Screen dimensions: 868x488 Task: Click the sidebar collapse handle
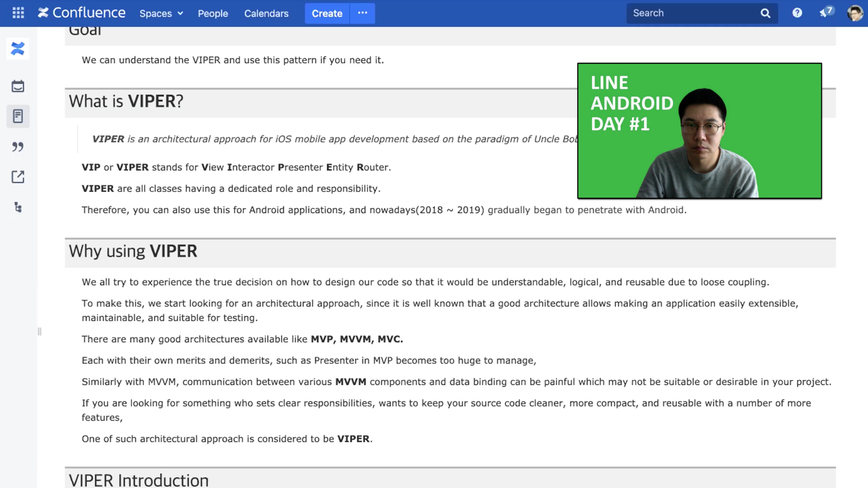click(x=39, y=332)
